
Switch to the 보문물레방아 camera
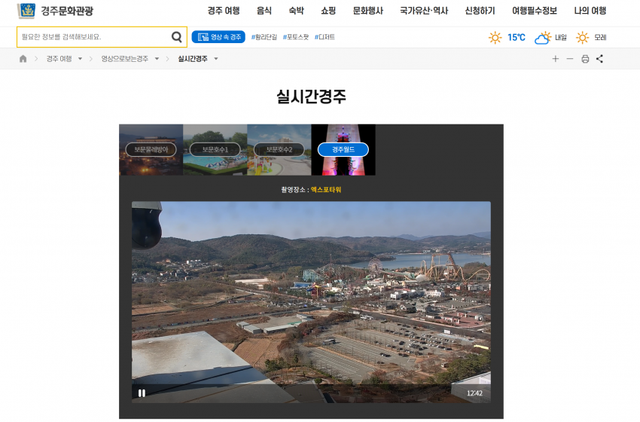tap(151, 149)
